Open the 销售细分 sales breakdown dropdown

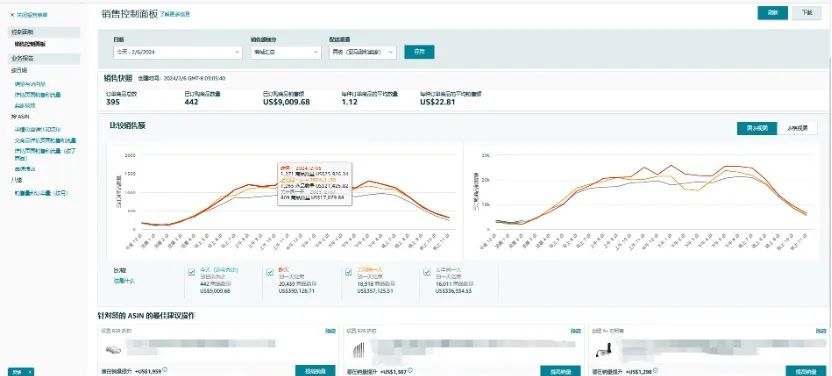pyautogui.click(x=285, y=53)
